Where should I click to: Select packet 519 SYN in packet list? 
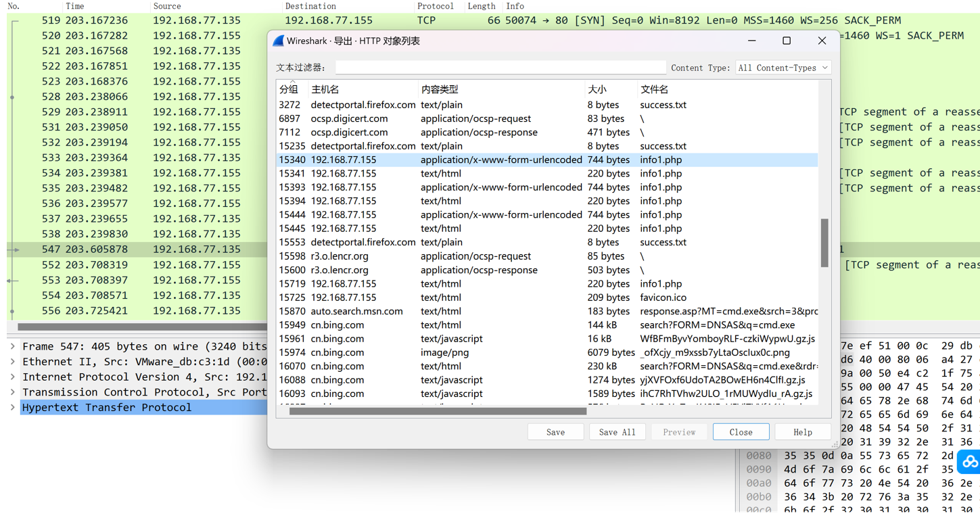coord(493,20)
